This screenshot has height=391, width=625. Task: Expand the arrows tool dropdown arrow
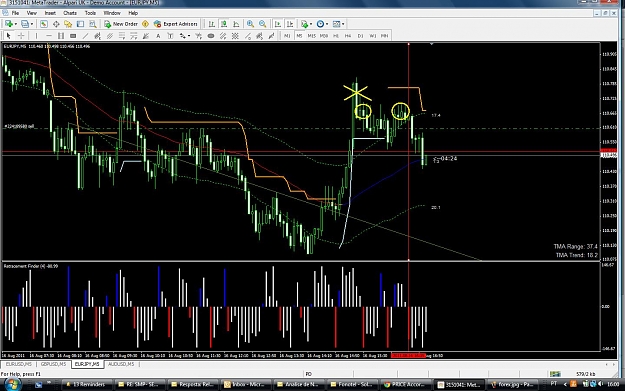pos(189,36)
